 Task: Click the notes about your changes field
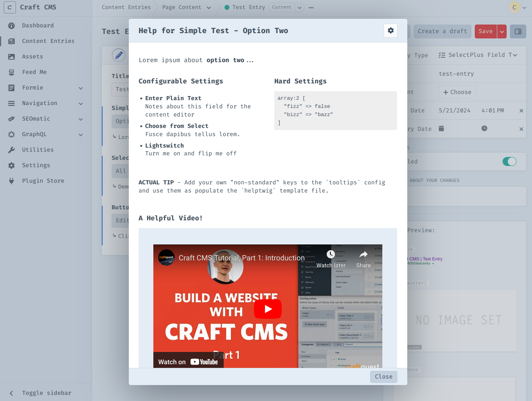467,196
